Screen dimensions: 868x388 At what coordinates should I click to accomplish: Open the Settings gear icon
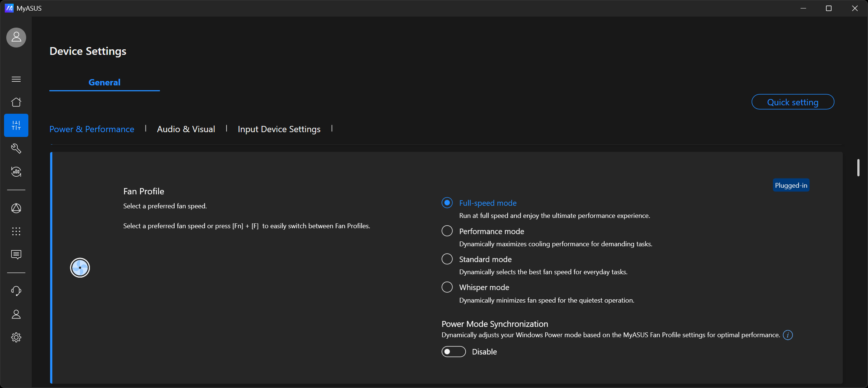(16, 337)
